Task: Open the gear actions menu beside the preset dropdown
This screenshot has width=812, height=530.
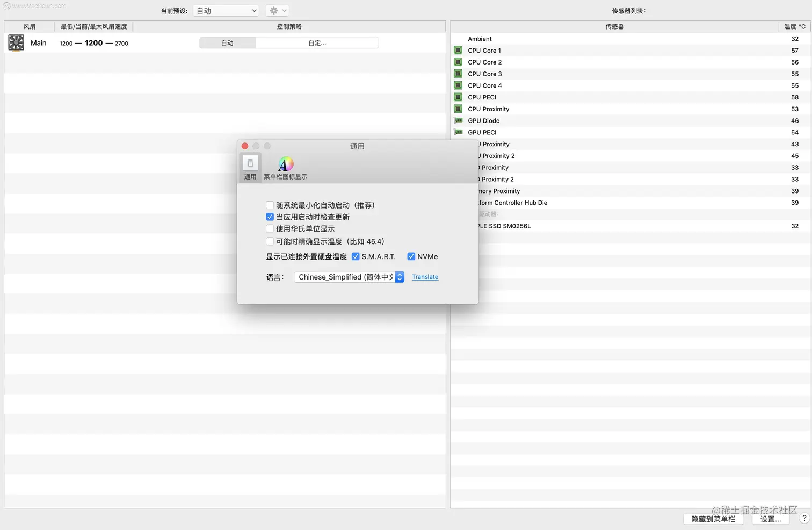Action: 277,11
